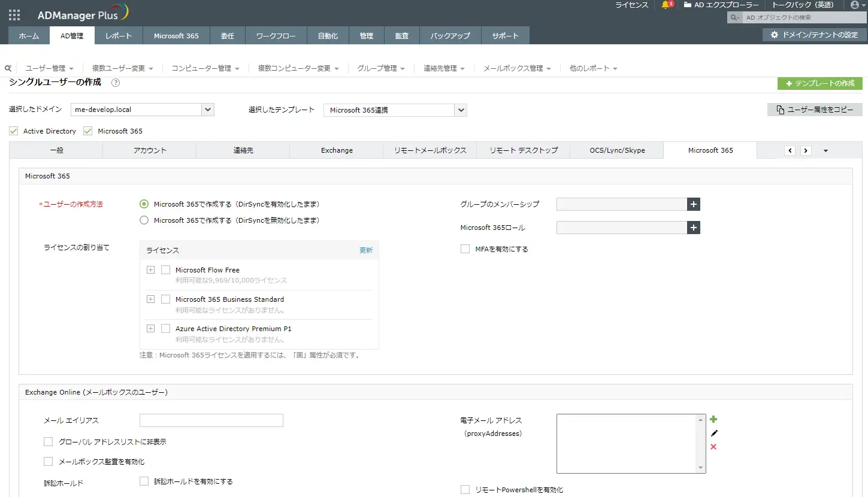
Task: Check メールボックス監査を有効化
Action: (49, 462)
